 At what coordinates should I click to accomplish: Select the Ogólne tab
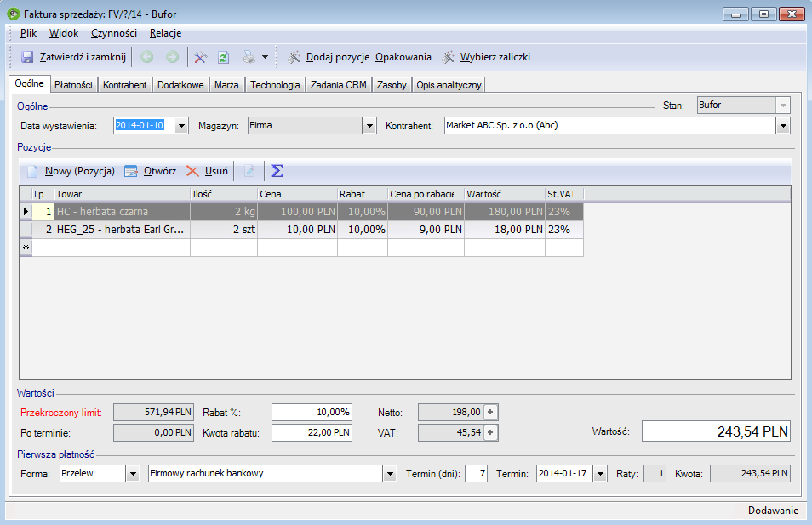pos(30,84)
